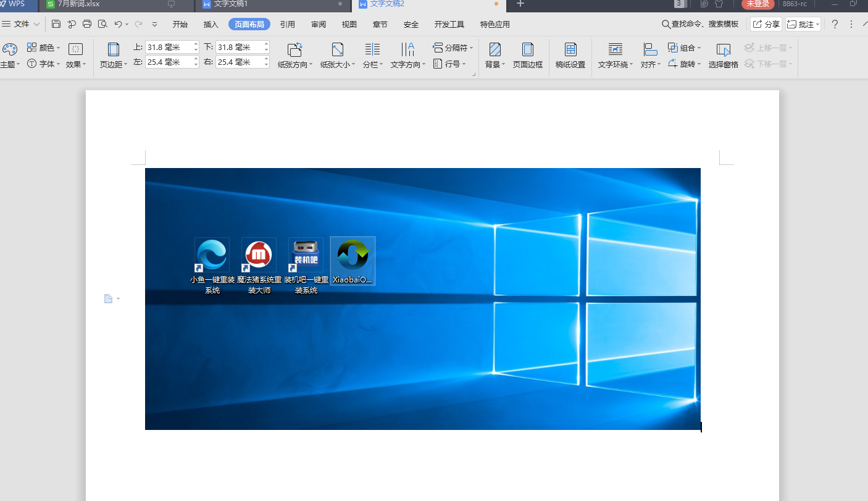Open the 选择窗格 selection pane
The image size is (868, 501).
coord(723,55)
